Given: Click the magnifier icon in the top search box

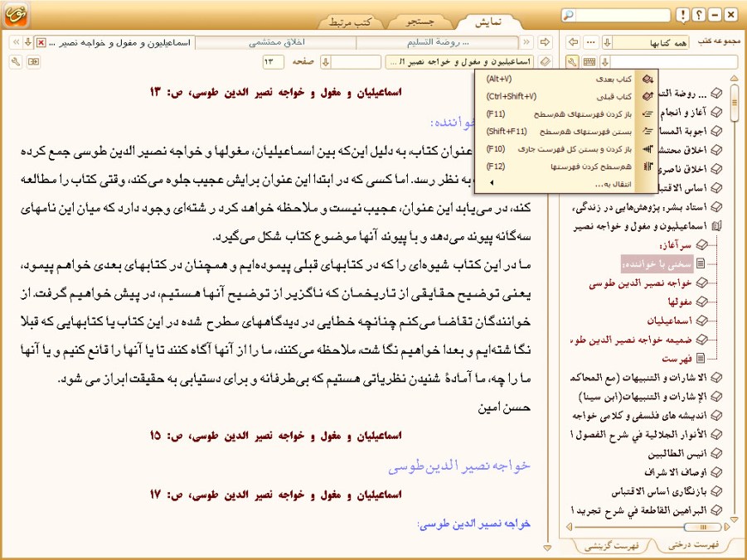Looking at the screenshot, I should tap(569, 15).
